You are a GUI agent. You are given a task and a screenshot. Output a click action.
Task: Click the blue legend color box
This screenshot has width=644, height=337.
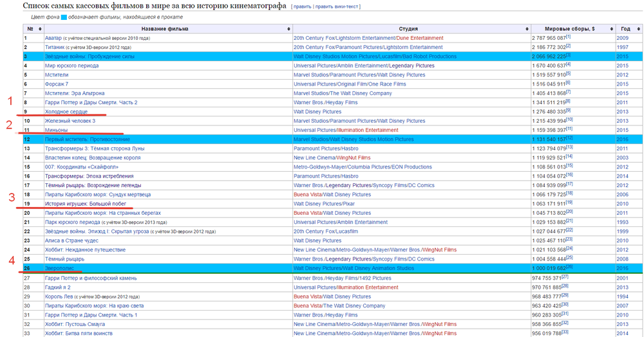click(64, 17)
